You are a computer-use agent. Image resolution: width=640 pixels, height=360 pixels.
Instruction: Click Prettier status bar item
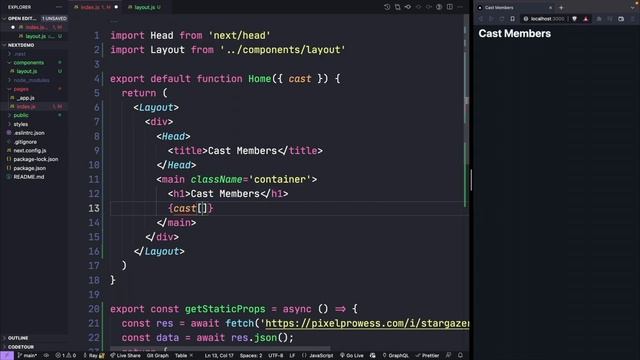coord(427,356)
